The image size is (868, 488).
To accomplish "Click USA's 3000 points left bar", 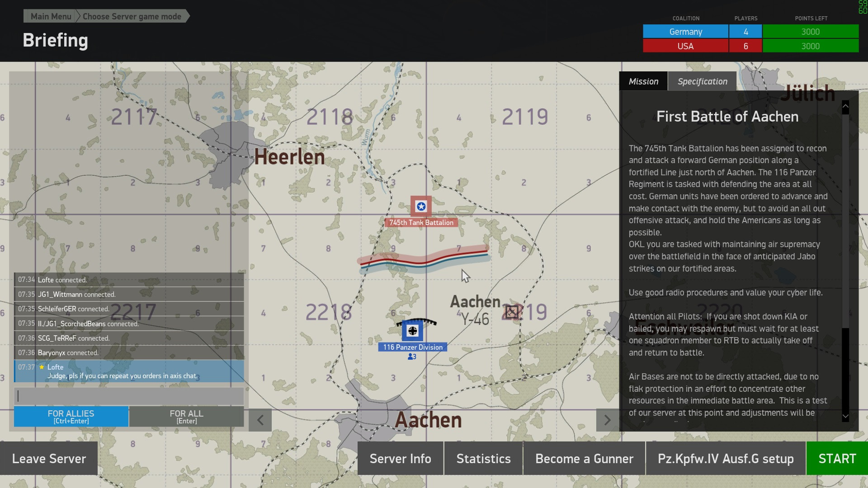I will point(811,46).
